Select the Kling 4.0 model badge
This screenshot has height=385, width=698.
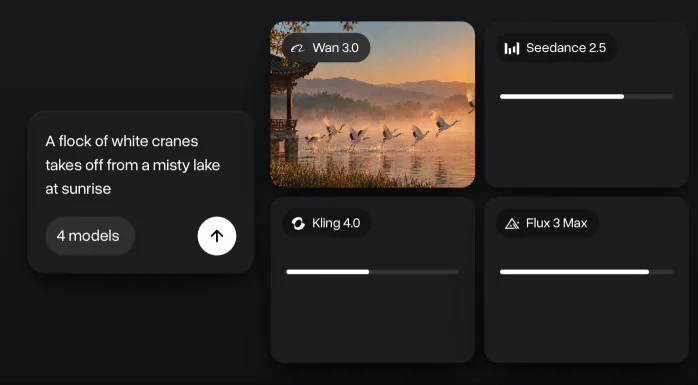click(x=327, y=223)
